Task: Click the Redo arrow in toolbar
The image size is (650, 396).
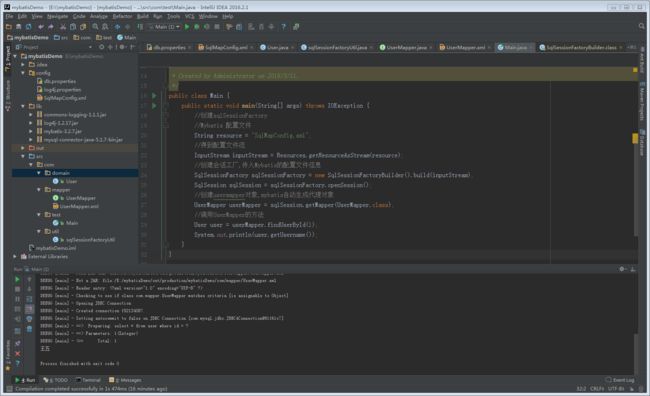Action: pos(51,27)
